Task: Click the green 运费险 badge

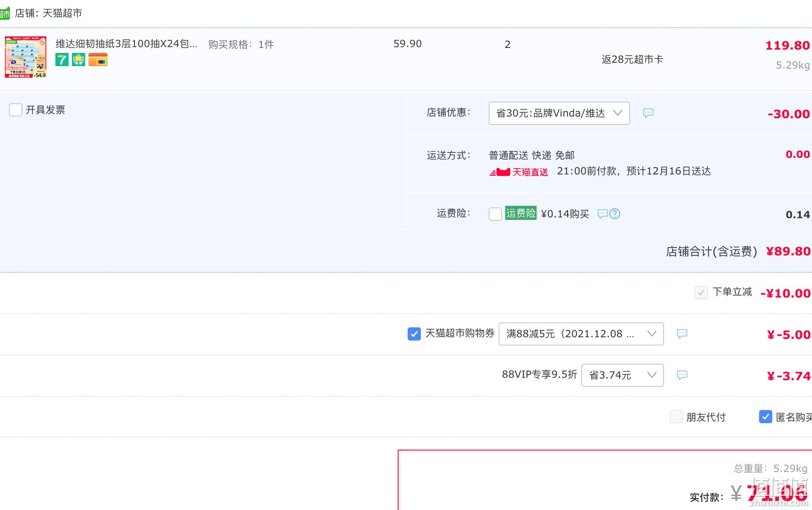Action: pyautogui.click(x=521, y=213)
